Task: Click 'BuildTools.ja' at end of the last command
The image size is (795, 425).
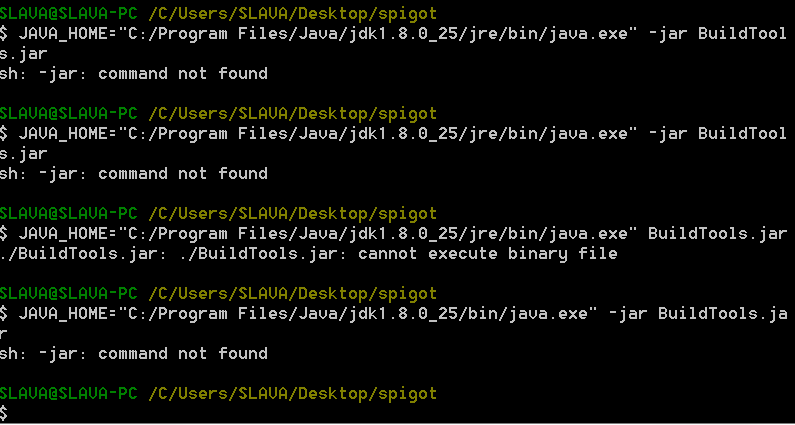Action: tap(722, 313)
